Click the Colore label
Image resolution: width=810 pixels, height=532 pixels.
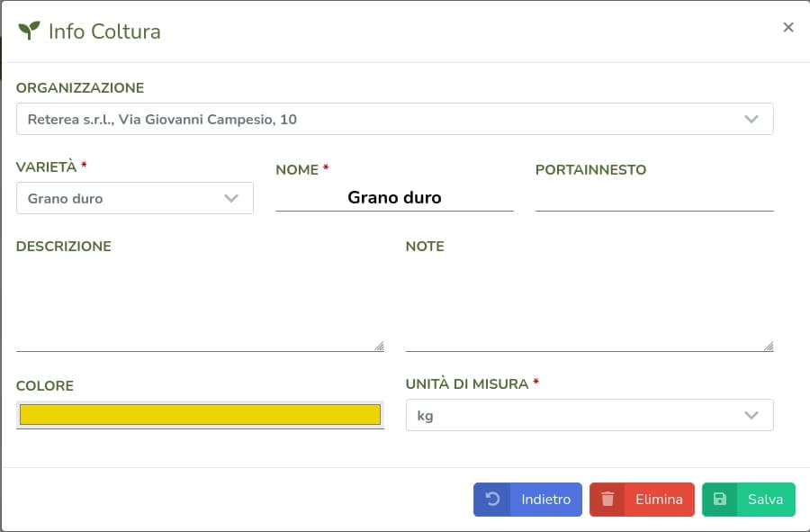(x=45, y=386)
